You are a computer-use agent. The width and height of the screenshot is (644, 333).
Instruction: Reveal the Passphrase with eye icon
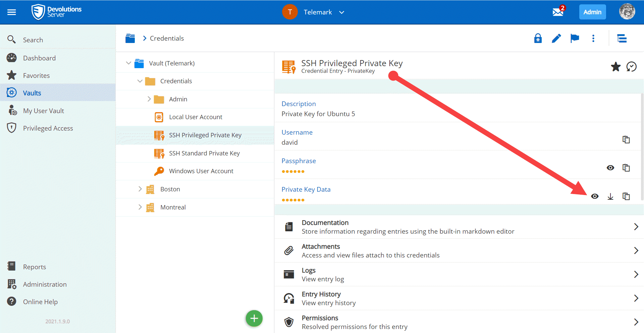[610, 168]
